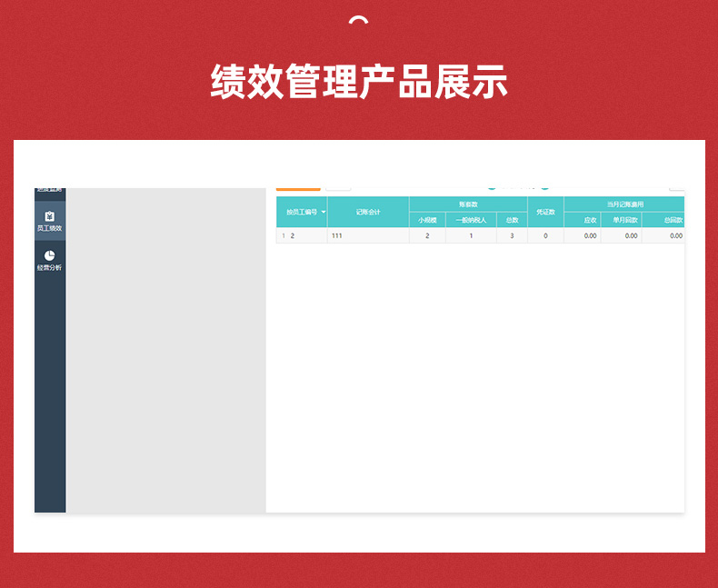Click the 单月回款 column header
Screen dimensions: 718x588
(622, 220)
